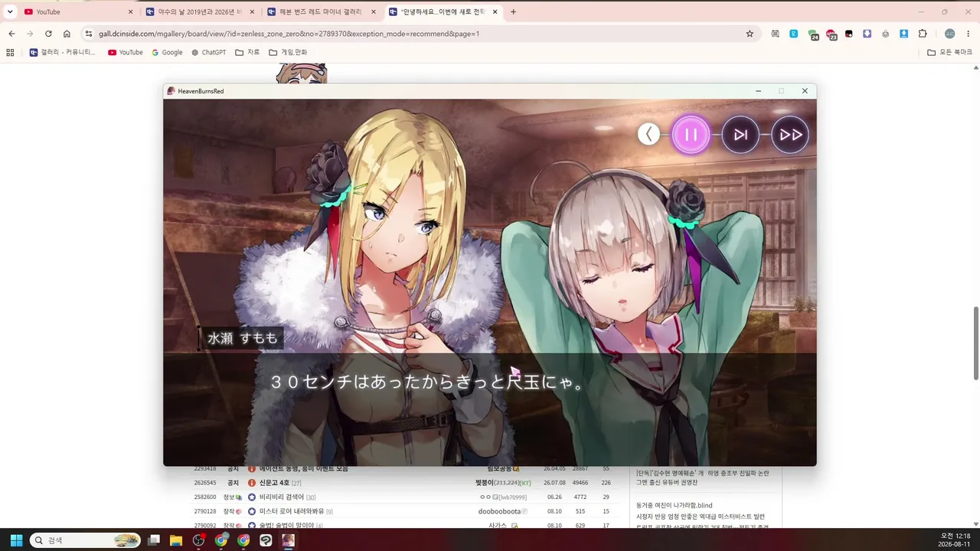Click the screen capture extension icon
The height and width of the screenshot is (551, 980).
[x=776, y=34]
